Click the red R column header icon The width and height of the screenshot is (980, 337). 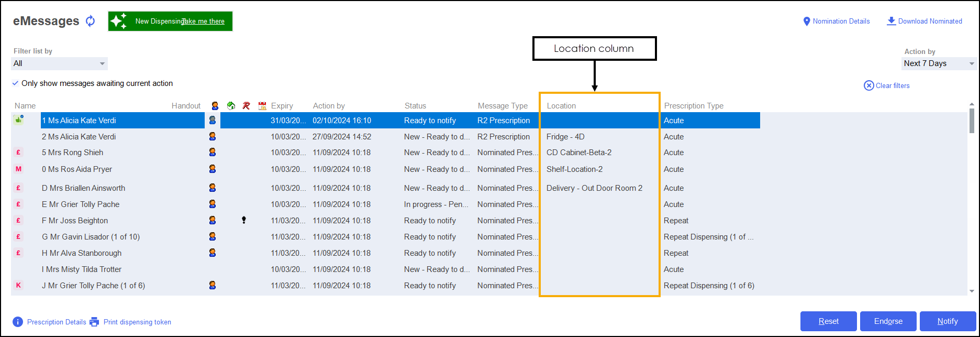coord(246,106)
